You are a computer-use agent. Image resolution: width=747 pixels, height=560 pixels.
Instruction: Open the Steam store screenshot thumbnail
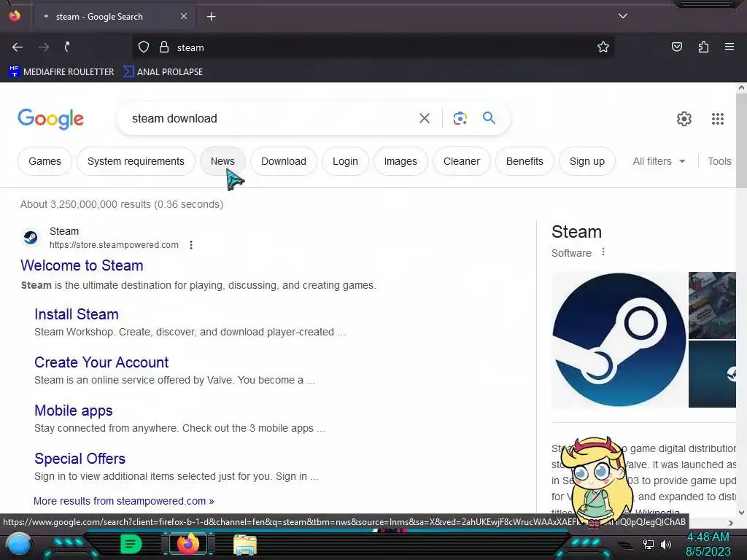(712, 306)
